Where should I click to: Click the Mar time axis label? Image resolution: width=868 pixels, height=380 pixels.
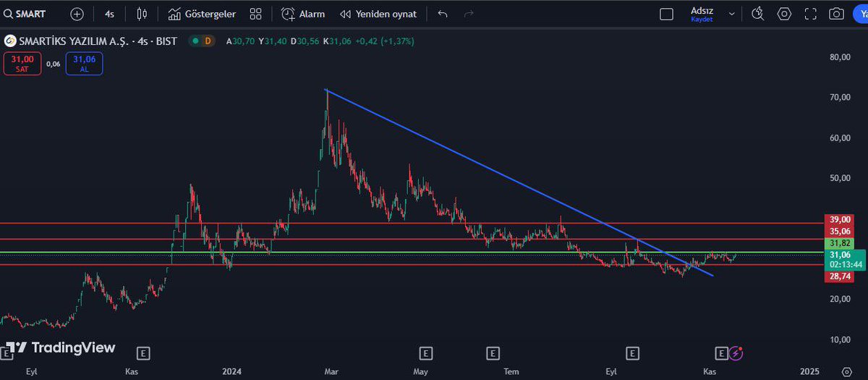pos(331,371)
